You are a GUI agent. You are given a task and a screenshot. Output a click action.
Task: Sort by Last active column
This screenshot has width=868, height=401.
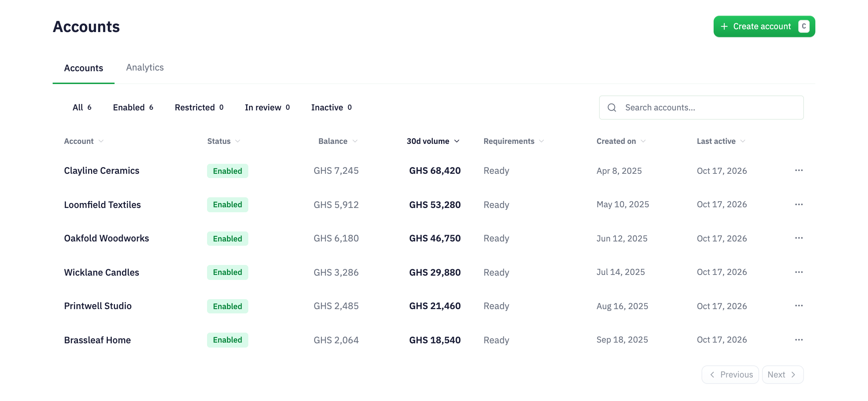[x=721, y=141]
